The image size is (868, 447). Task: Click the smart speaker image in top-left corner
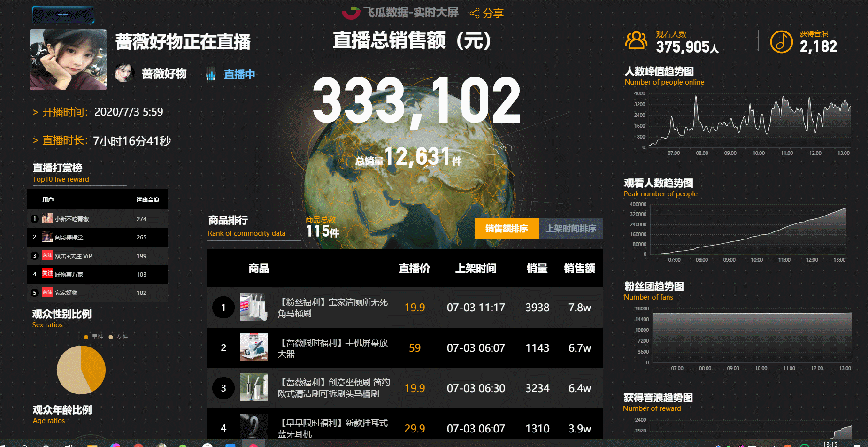(62, 14)
